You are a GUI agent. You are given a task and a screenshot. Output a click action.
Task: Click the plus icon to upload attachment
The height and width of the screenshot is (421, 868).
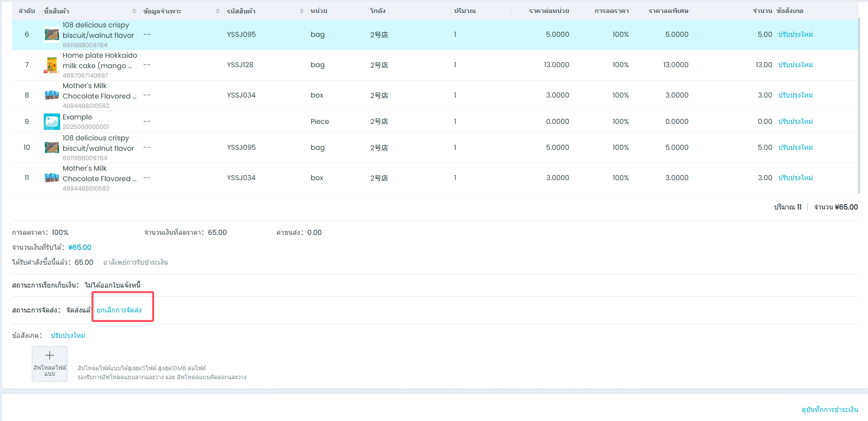(50, 356)
